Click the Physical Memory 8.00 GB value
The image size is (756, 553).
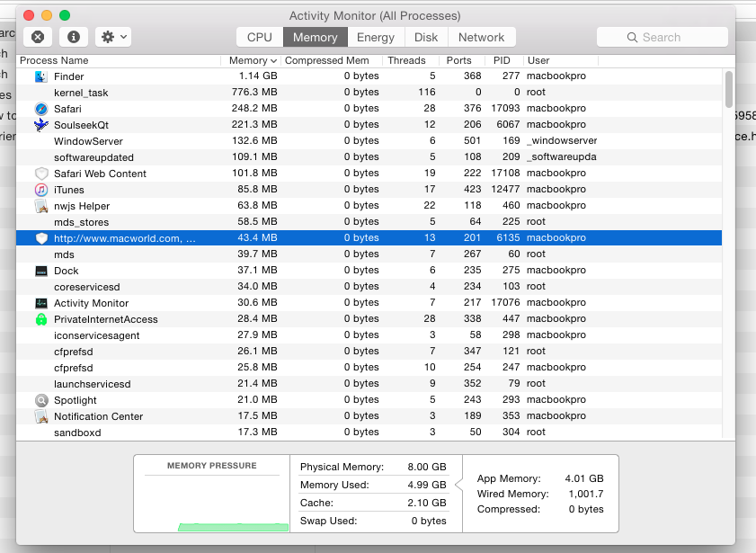(x=427, y=467)
